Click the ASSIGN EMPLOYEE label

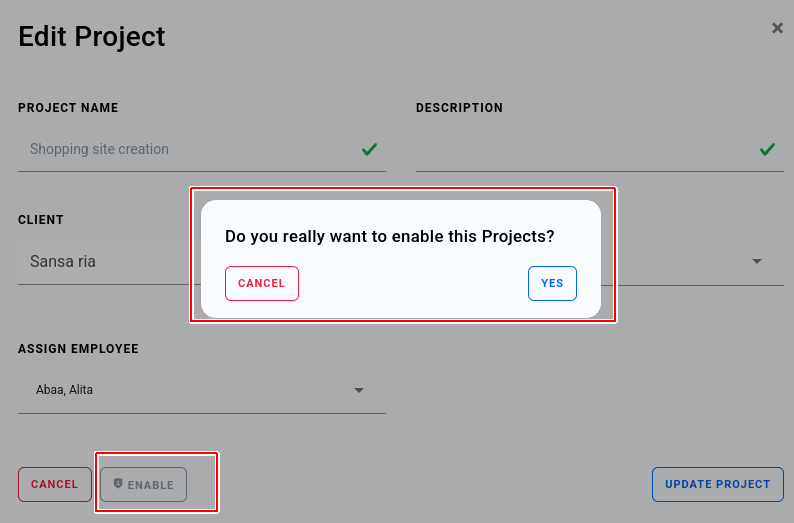pyautogui.click(x=78, y=349)
